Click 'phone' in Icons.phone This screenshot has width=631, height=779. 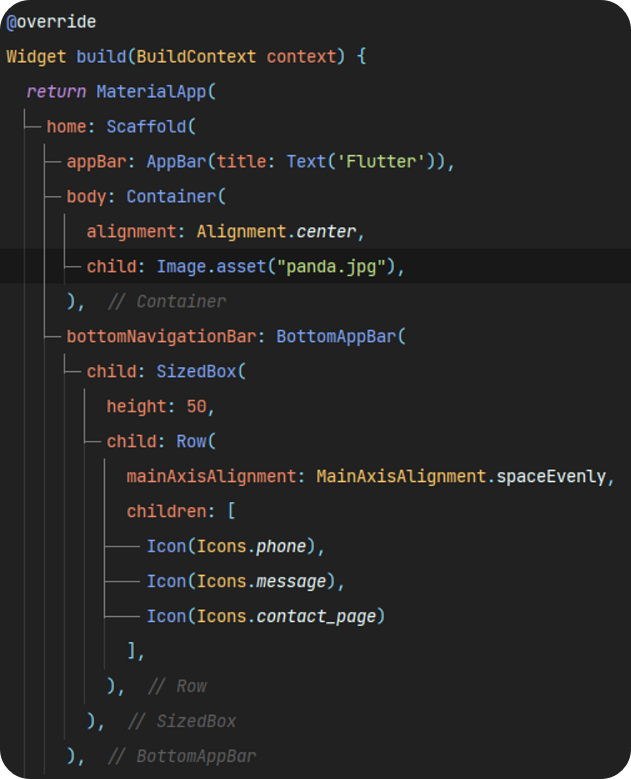[x=281, y=547]
